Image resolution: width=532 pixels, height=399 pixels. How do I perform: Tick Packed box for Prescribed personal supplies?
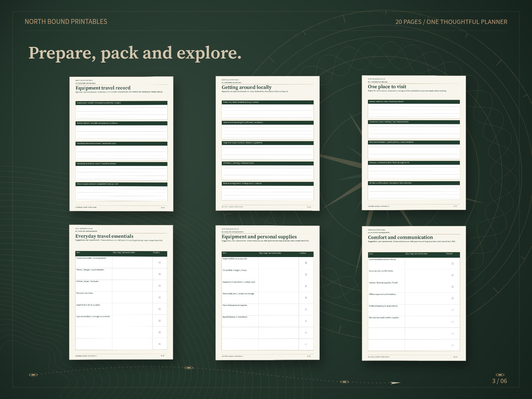pyautogui.click(x=306, y=310)
